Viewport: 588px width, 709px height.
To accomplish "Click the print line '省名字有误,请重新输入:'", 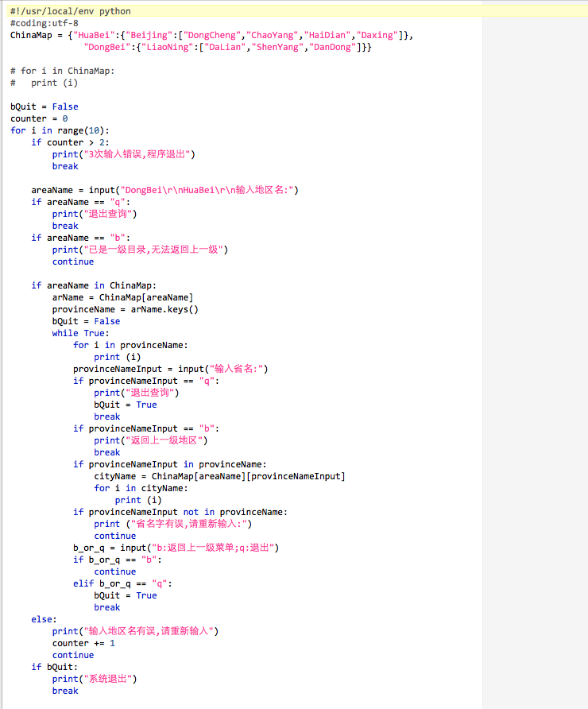I will [173, 524].
